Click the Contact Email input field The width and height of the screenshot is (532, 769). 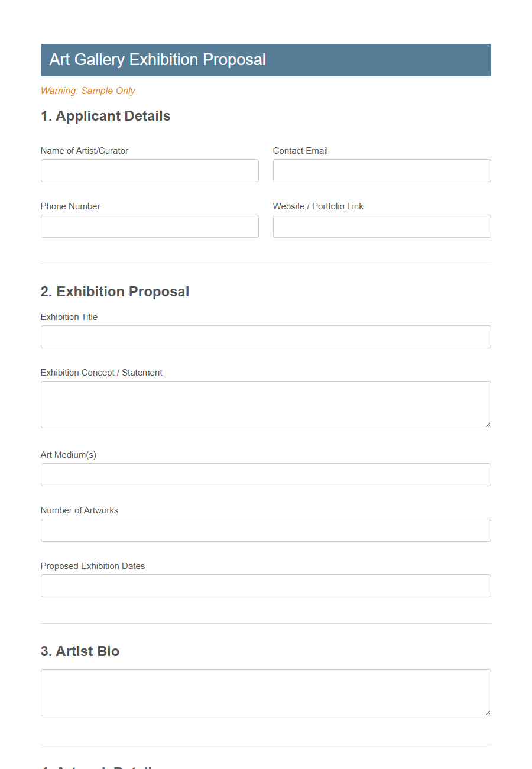(x=381, y=170)
